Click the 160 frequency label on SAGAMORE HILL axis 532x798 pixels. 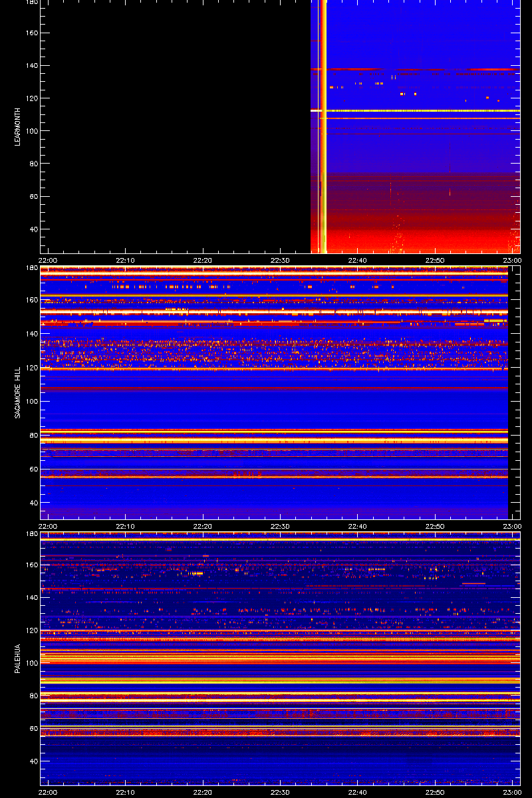pyautogui.click(x=33, y=299)
